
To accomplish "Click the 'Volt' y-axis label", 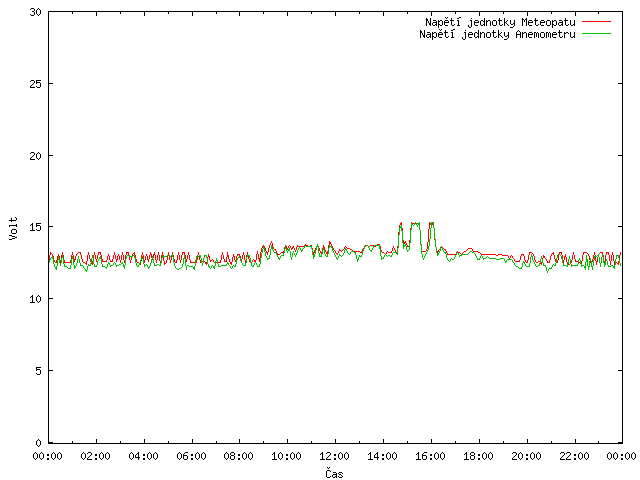I will tap(13, 228).
